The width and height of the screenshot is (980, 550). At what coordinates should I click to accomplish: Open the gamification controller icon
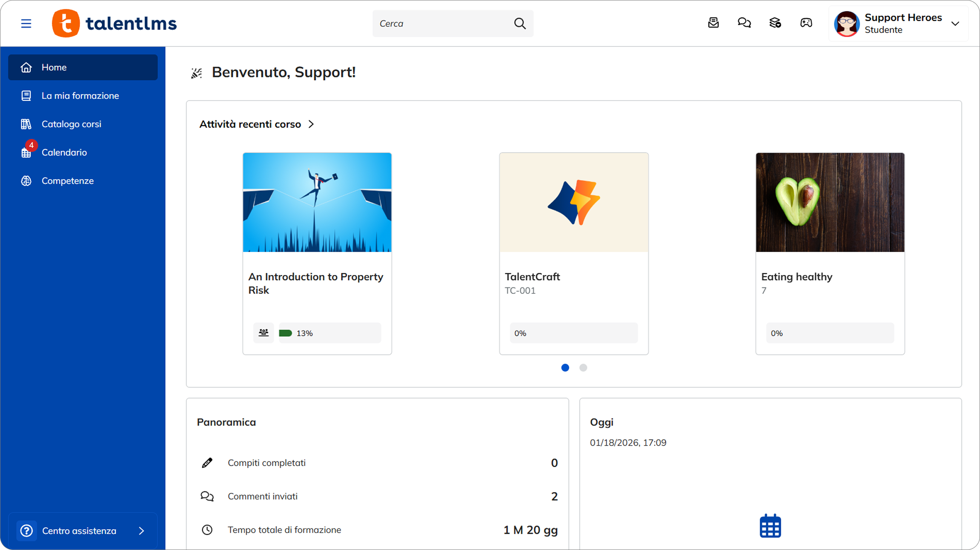[806, 23]
